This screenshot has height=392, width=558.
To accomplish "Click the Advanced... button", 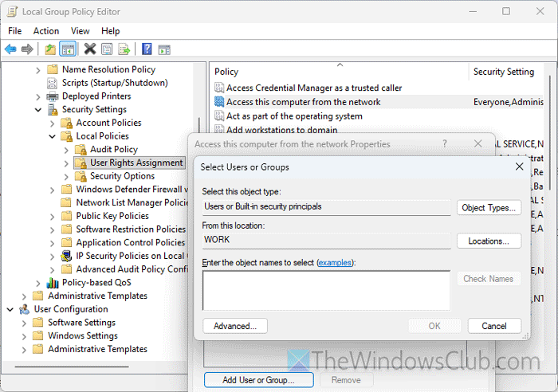I will click(x=235, y=326).
